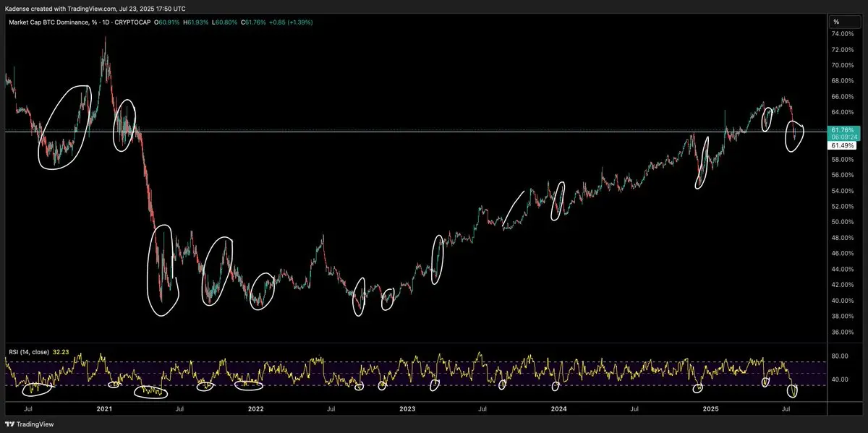Click the 52.00% price axis label
This screenshot has width=868, height=433.
pos(843,207)
